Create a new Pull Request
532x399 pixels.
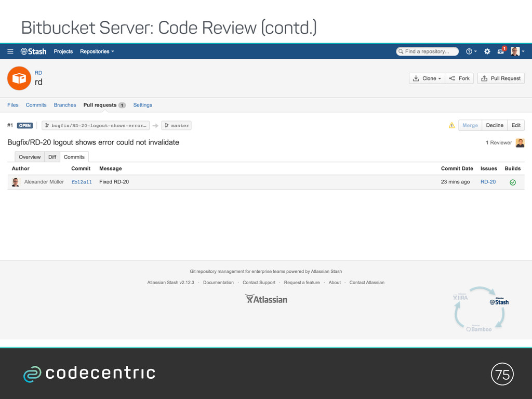click(x=501, y=78)
